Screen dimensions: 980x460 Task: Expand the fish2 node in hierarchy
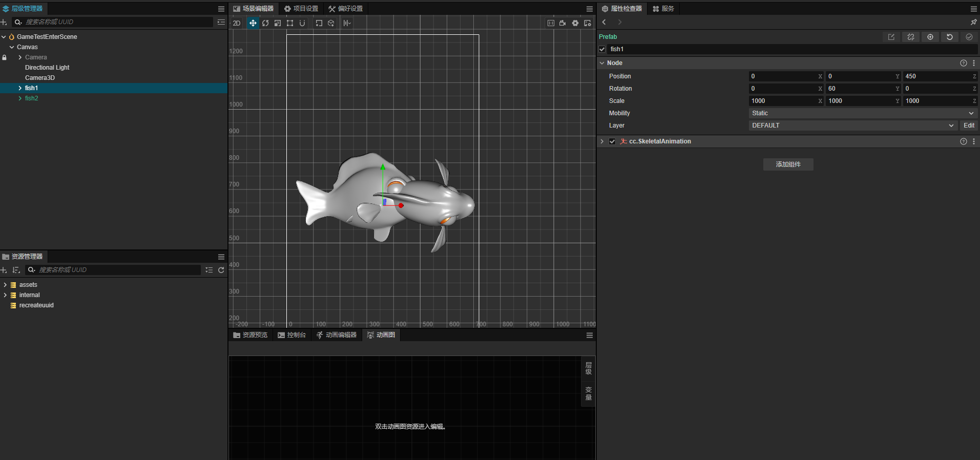tap(20, 98)
